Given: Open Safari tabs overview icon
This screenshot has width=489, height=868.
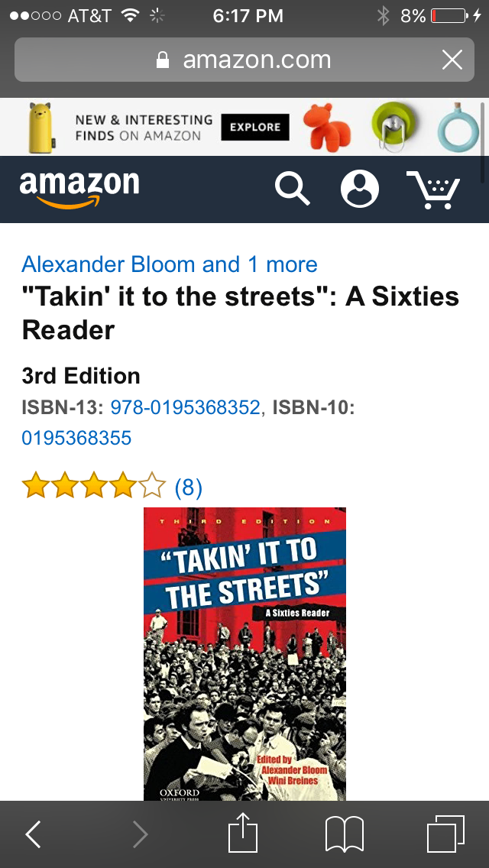Looking at the screenshot, I should 445,834.
